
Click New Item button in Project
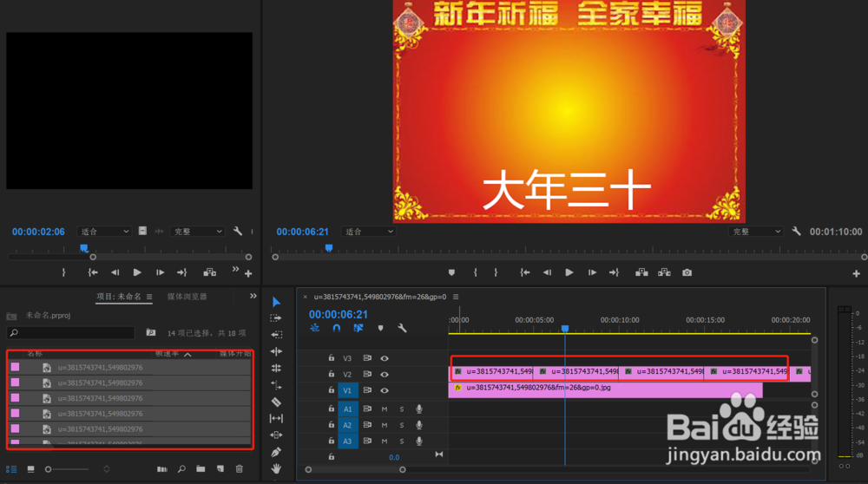[220, 469]
